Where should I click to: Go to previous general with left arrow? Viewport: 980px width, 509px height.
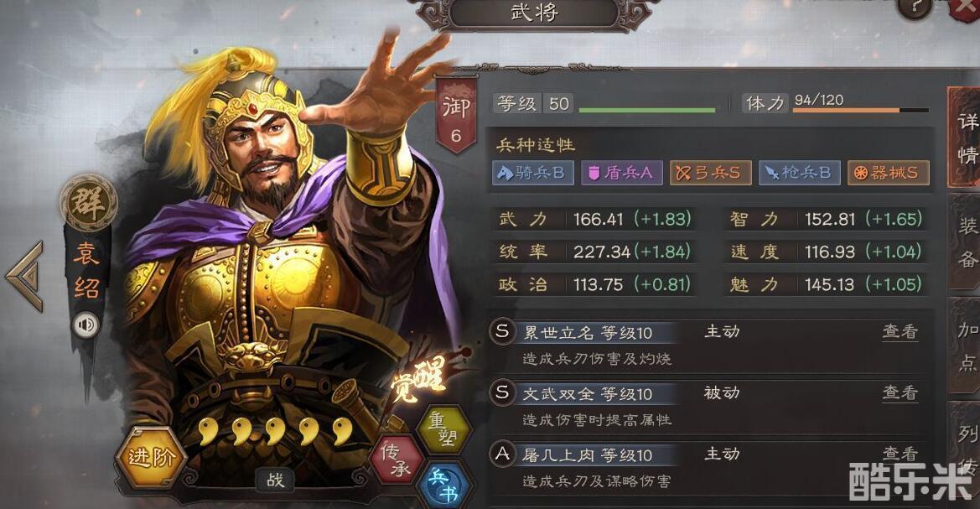[25, 276]
